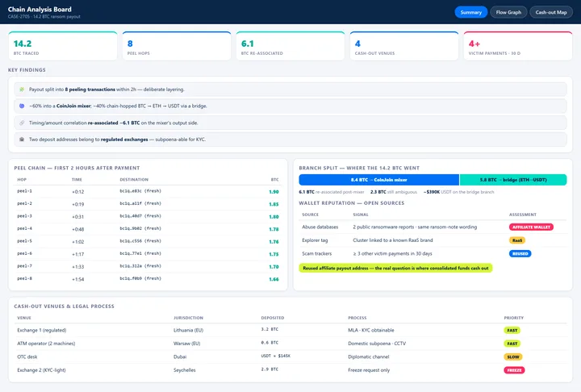
Task: Open the 14.2 BTC Traced stat card
Action: [63, 46]
